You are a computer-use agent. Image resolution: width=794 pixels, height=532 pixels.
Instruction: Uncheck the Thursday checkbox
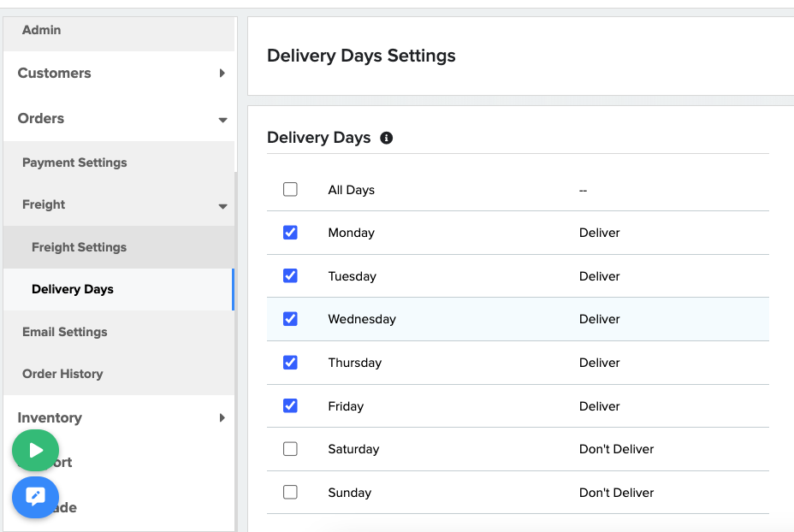290,363
